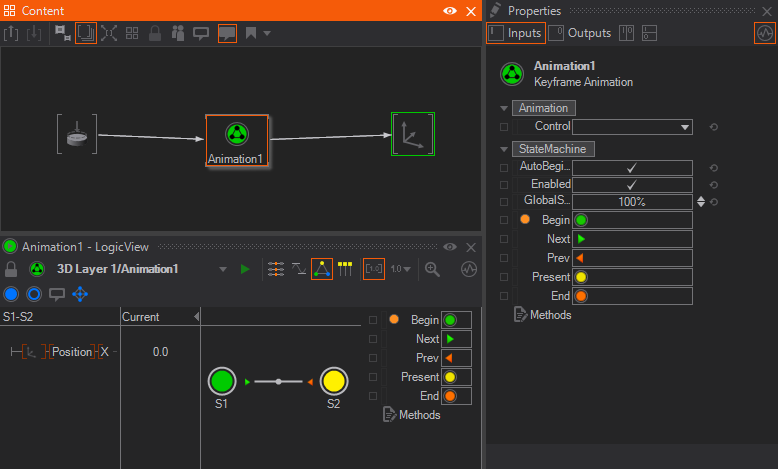Viewport: 778px width, 469px height.
Task: Click the green-bordered axis node
Action: tap(413, 134)
